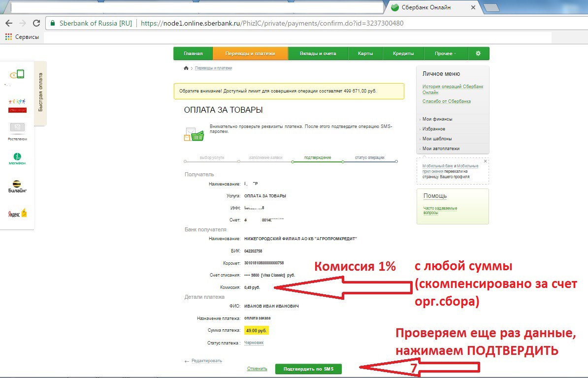Confirm payment with Подтвердить по SMS button
The width and height of the screenshot is (588, 378).
(308, 369)
